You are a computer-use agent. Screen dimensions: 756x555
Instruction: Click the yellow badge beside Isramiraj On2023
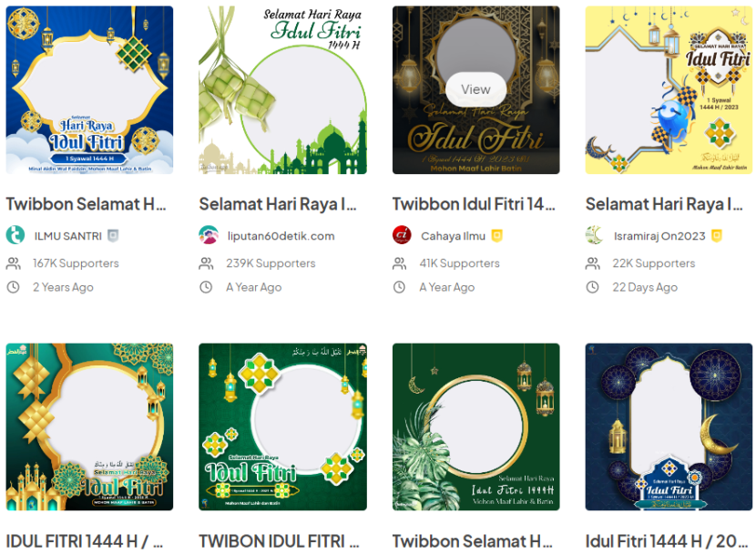[x=717, y=235]
